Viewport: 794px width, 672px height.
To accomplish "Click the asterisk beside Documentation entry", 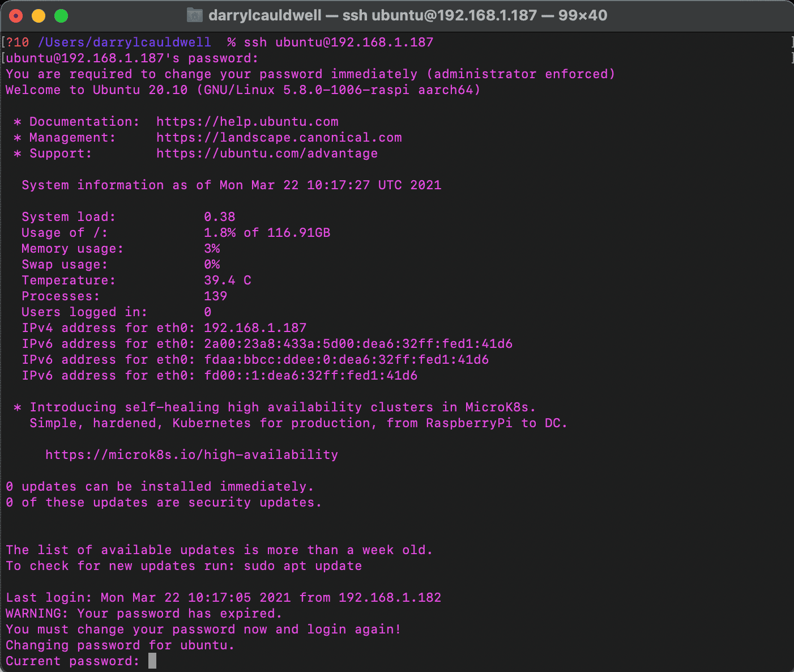I will [18, 121].
